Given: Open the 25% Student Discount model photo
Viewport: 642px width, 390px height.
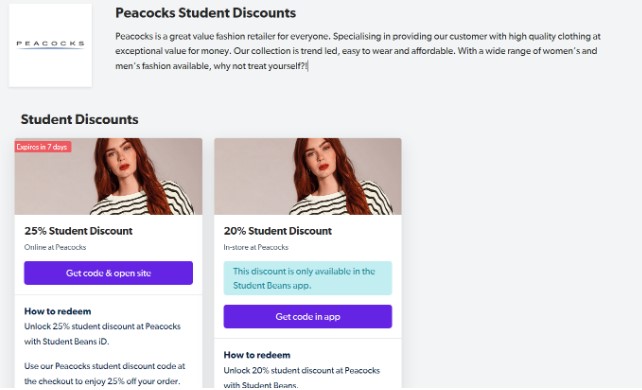Looking at the screenshot, I should point(108,176).
